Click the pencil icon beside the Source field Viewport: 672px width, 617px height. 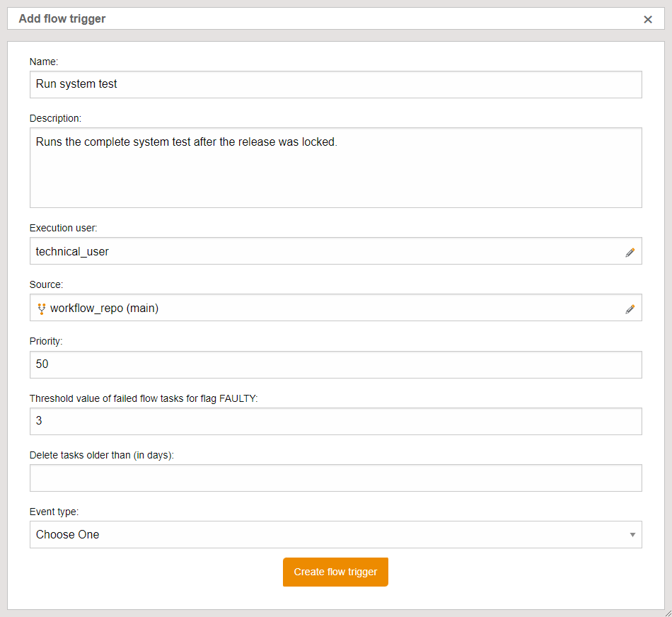[x=630, y=308]
